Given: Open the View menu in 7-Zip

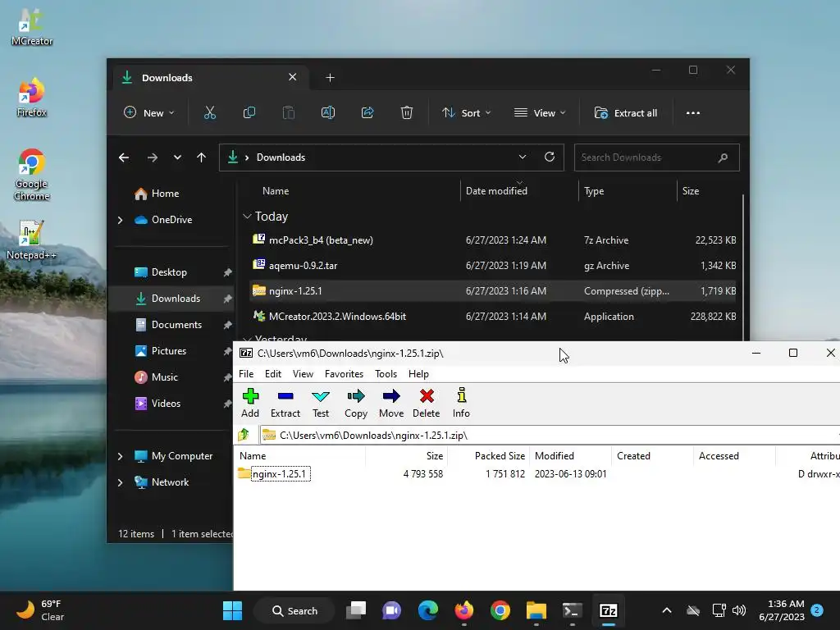Looking at the screenshot, I should tap(303, 374).
